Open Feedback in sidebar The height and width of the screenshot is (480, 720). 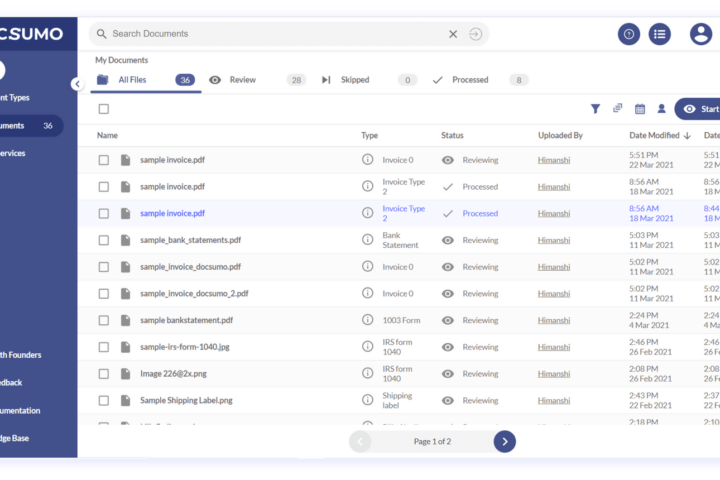pos(11,382)
